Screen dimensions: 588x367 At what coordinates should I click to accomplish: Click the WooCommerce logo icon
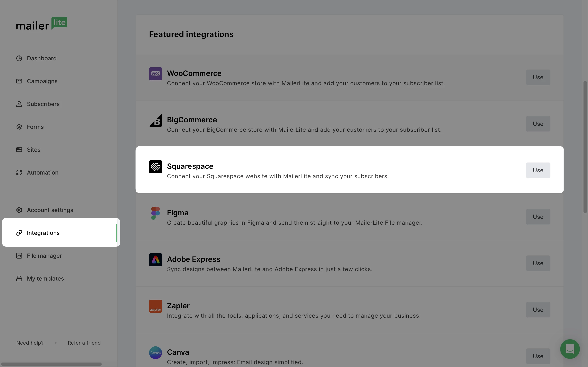coord(156,74)
